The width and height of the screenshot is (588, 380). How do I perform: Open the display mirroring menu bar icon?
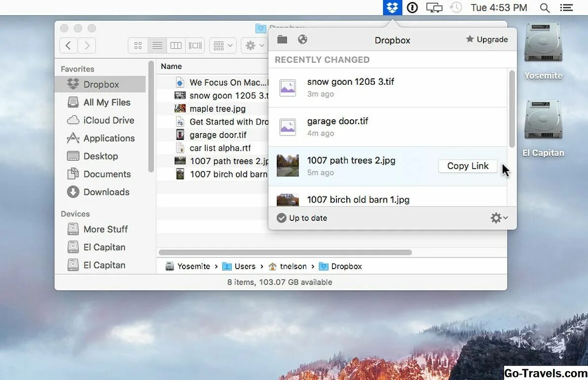pyautogui.click(x=434, y=7)
